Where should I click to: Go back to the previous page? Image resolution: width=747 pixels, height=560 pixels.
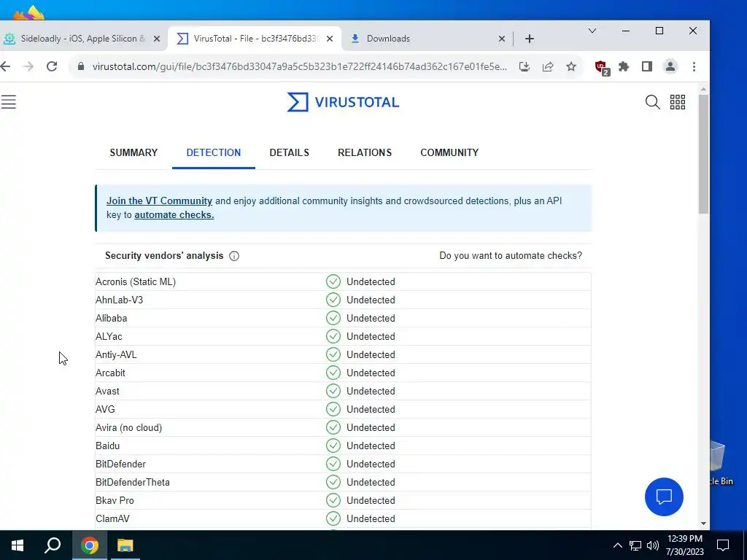click(x=5, y=66)
